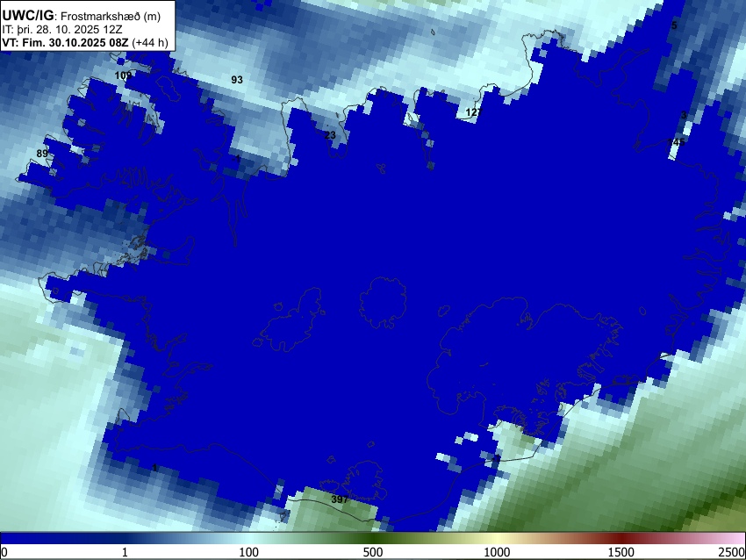Click the pink end of the color scale

(735, 538)
